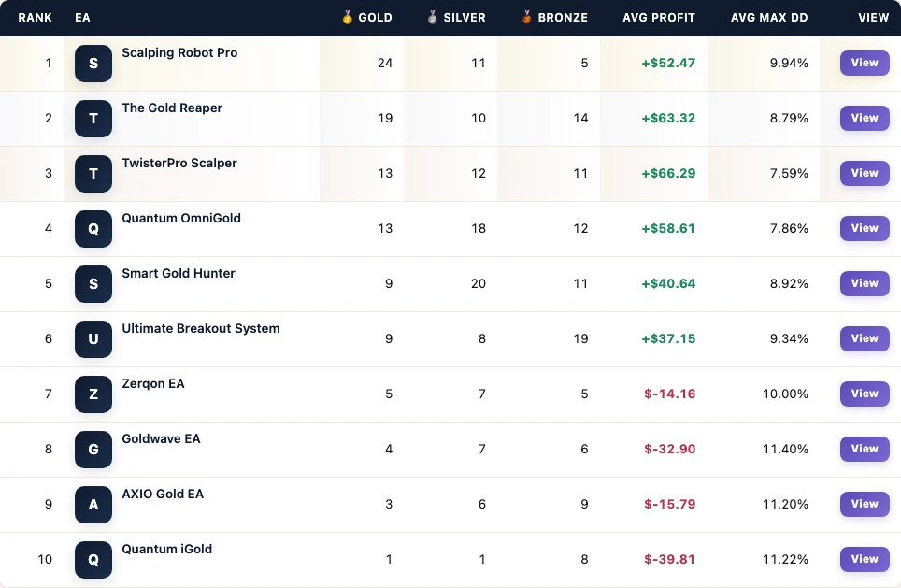Click the silver medal icon in header
Image resolution: width=901 pixels, height=588 pixels.
click(x=432, y=17)
